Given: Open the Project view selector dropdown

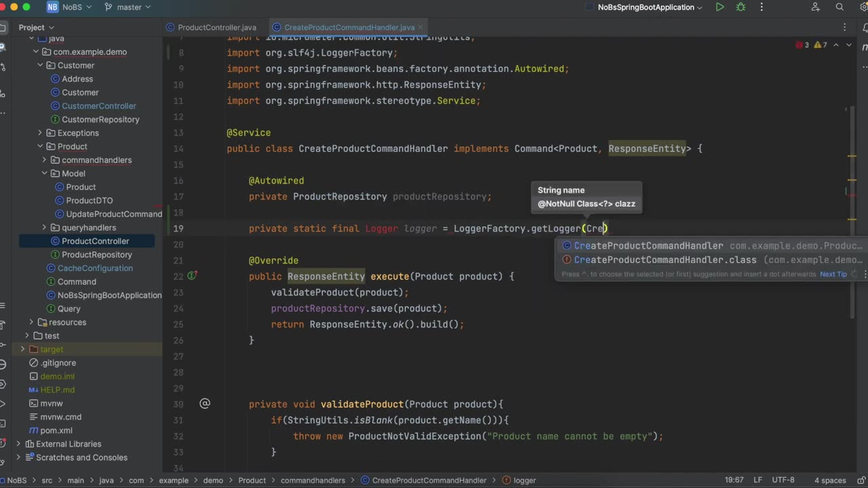Looking at the screenshot, I should coord(36,28).
